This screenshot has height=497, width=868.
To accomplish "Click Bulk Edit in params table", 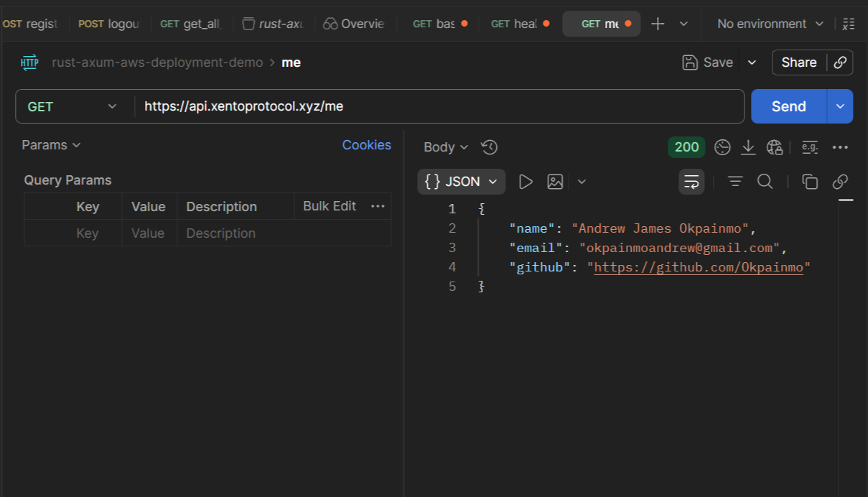I will coord(330,206).
